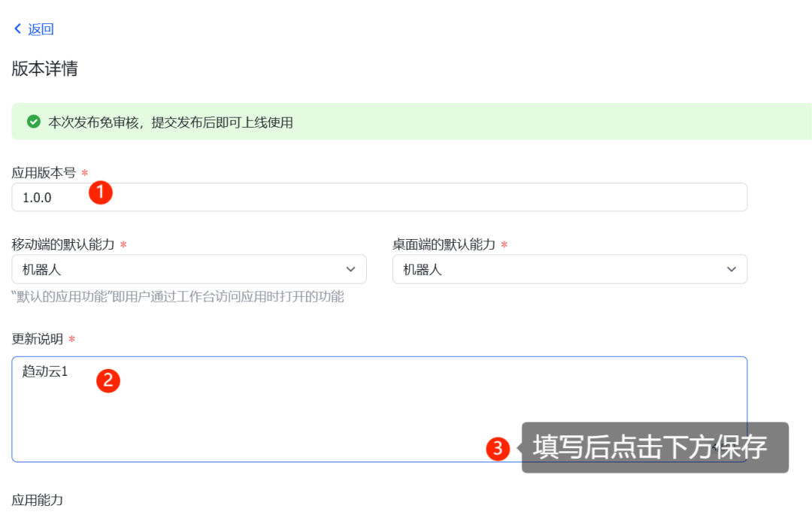
Task: Click the green success check icon
Action: coord(32,121)
